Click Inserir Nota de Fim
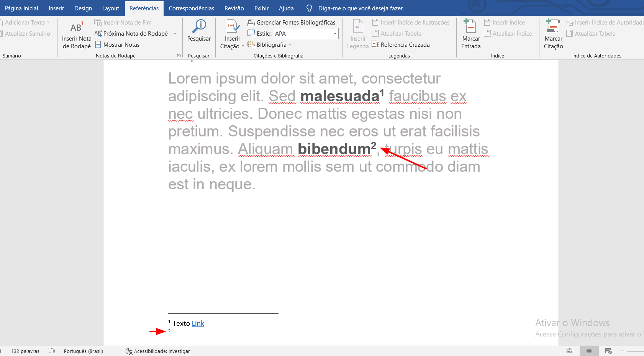The image size is (644, 356). coord(123,23)
